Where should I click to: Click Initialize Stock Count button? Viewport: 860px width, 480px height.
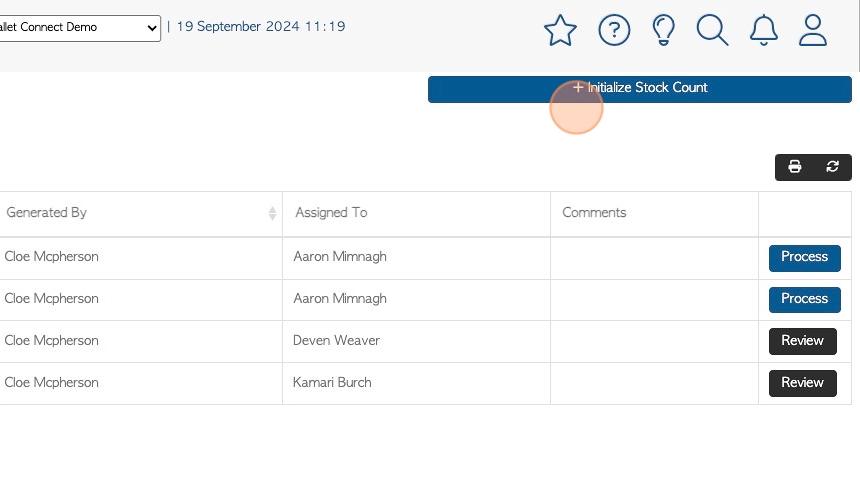(x=640, y=89)
